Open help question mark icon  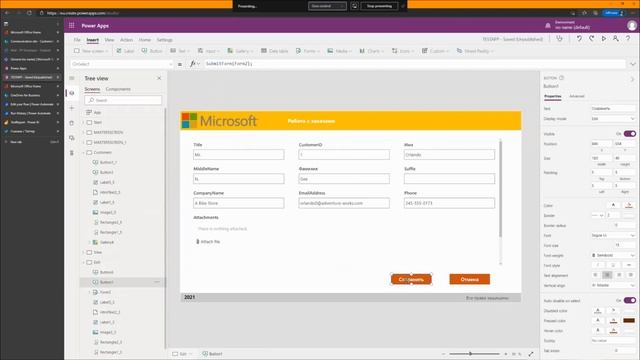click(x=628, y=39)
